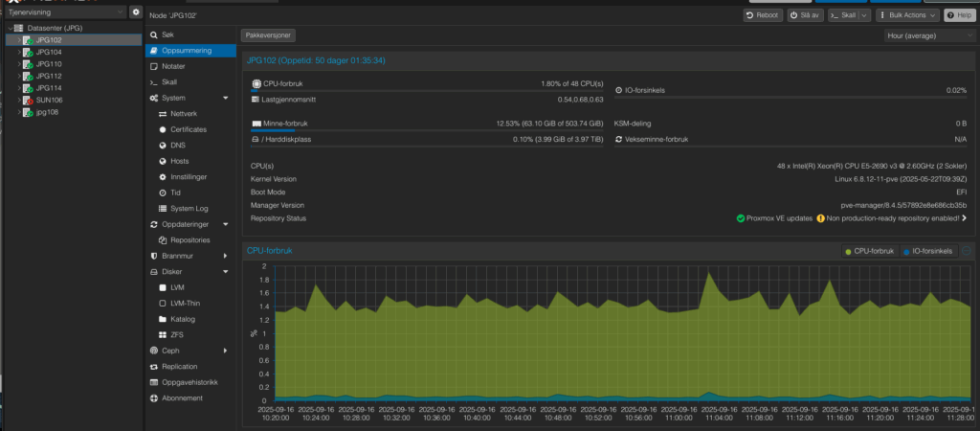This screenshot has width=980, height=431.
Task: Open the Tjenervisning view selector
Action: click(x=64, y=12)
